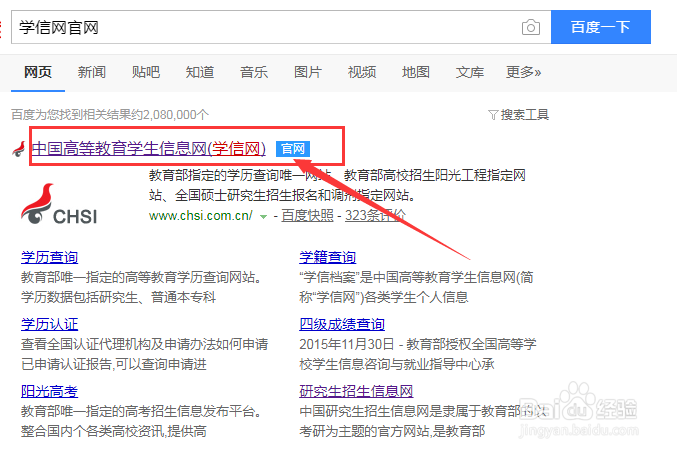Click the text 已申请认证报告,可以查询申请进
Screen dimensions: 677x454
coord(114,364)
